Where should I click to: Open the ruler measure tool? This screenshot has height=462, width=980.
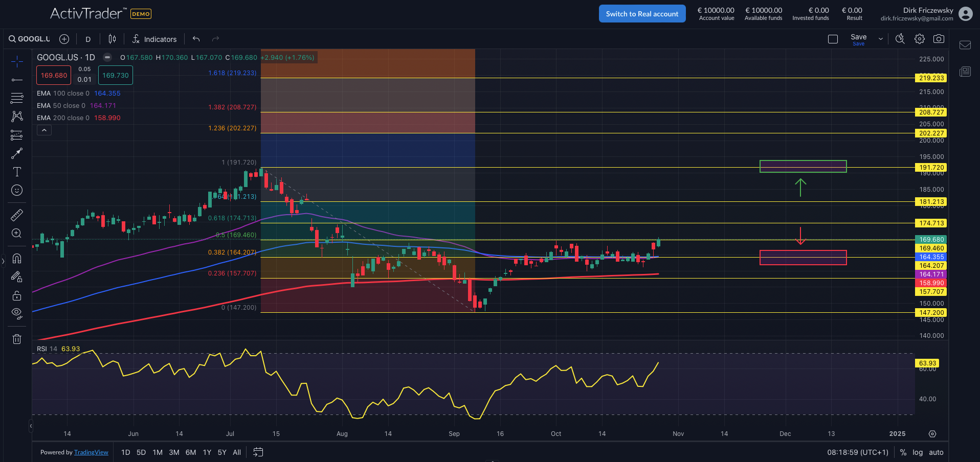click(x=17, y=215)
